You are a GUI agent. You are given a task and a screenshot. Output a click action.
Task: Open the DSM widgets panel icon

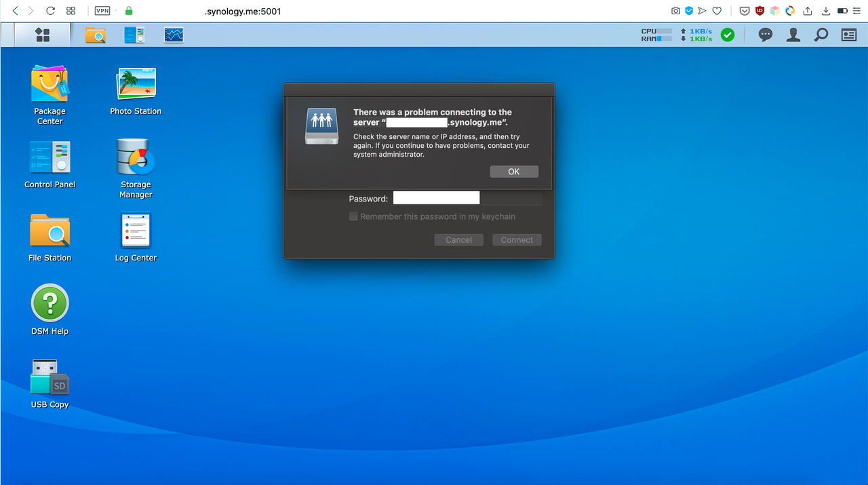[849, 35]
